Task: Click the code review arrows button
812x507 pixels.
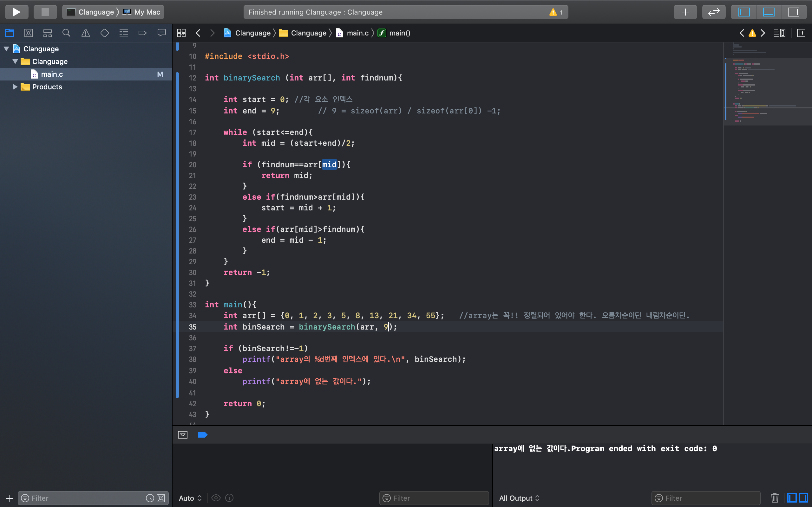Action: pyautogui.click(x=714, y=12)
